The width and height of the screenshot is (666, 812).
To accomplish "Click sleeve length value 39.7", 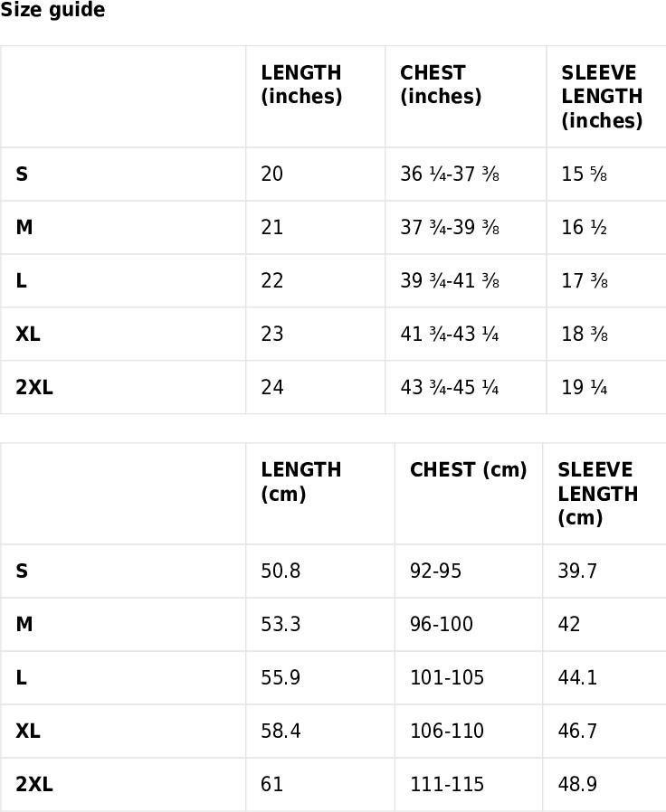I will point(576,571).
